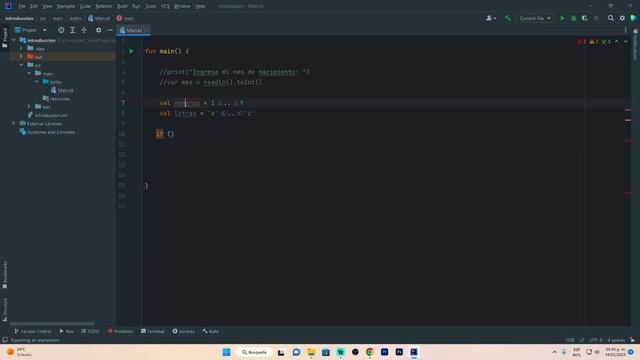Click UTF-8 encoding in status bar
The image size is (640, 360).
click(x=596, y=340)
